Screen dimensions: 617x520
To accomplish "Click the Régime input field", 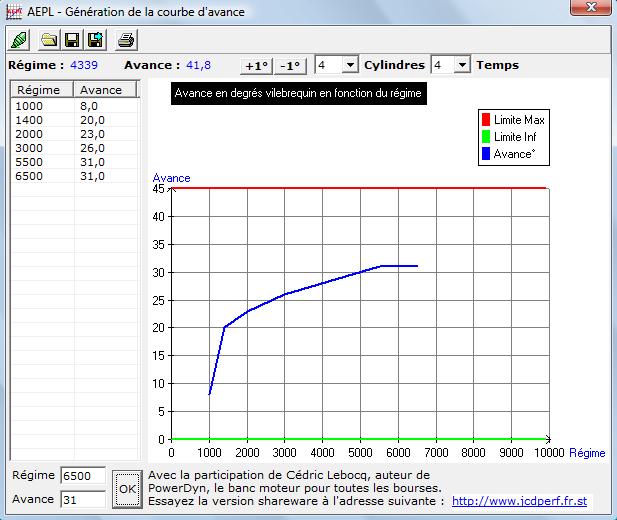I will 82,476.
